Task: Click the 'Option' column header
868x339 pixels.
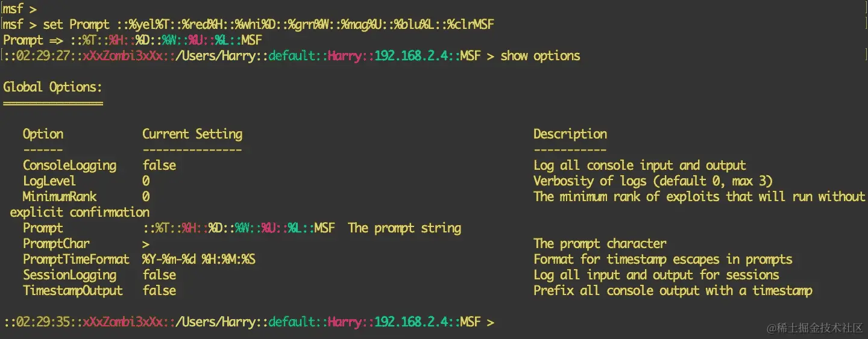Action: 43,134
